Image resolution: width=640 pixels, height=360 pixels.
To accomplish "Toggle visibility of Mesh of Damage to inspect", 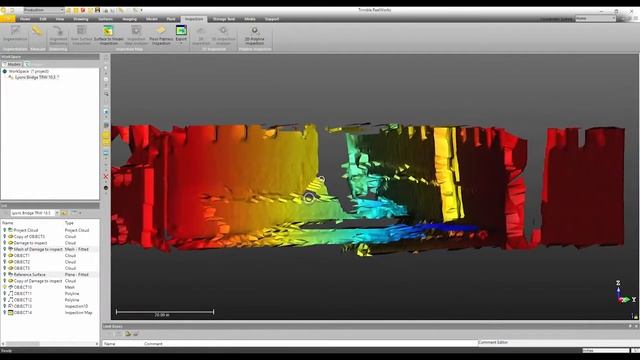I will pyautogui.click(x=5, y=249).
